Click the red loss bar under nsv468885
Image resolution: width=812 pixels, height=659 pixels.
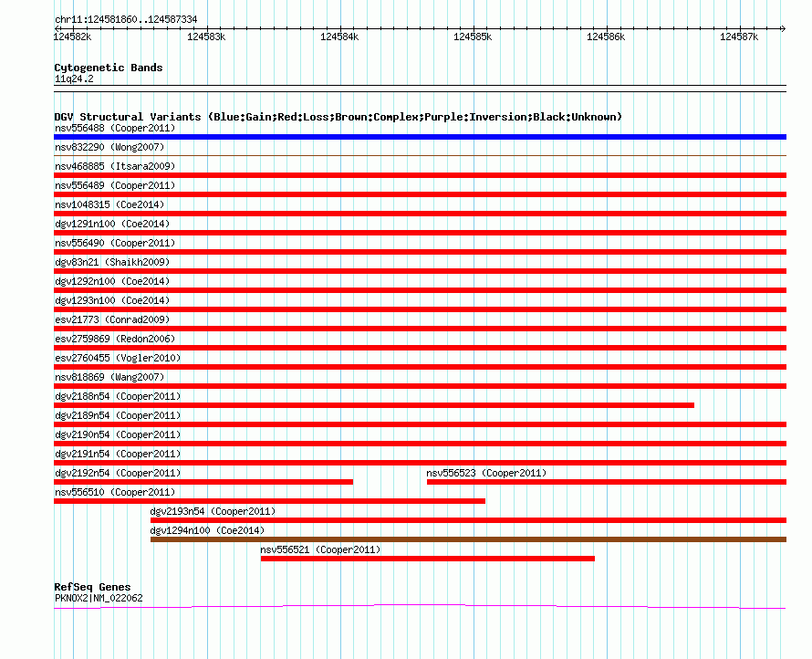point(420,175)
